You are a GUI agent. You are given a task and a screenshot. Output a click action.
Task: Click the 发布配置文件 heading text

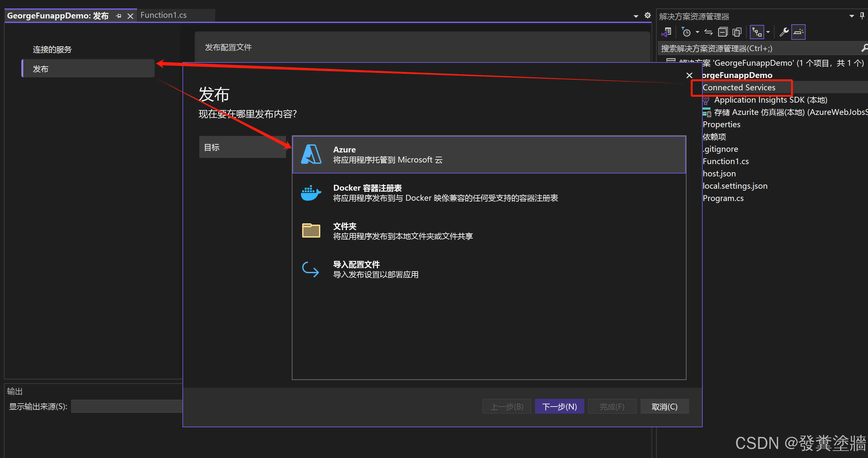(228, 48)
